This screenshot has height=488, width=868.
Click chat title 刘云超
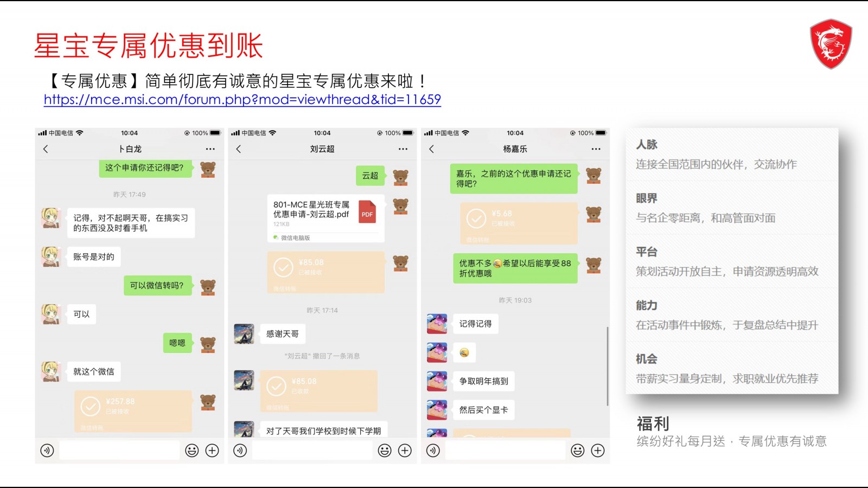(x=322, y=149)
